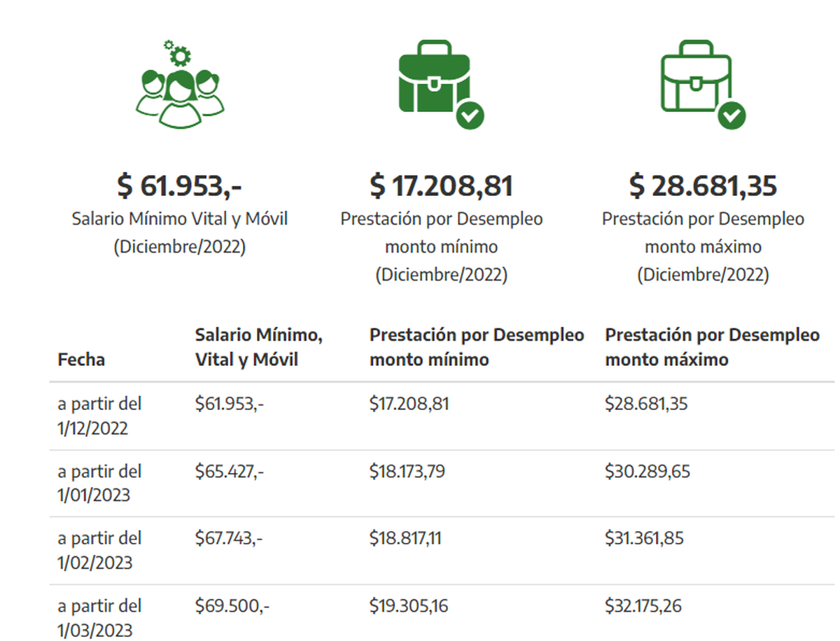Viewport: 840px width, 641px height.
Task: Click the $18.817,11 minimum benefit cell
Action: tap(405, 539)
